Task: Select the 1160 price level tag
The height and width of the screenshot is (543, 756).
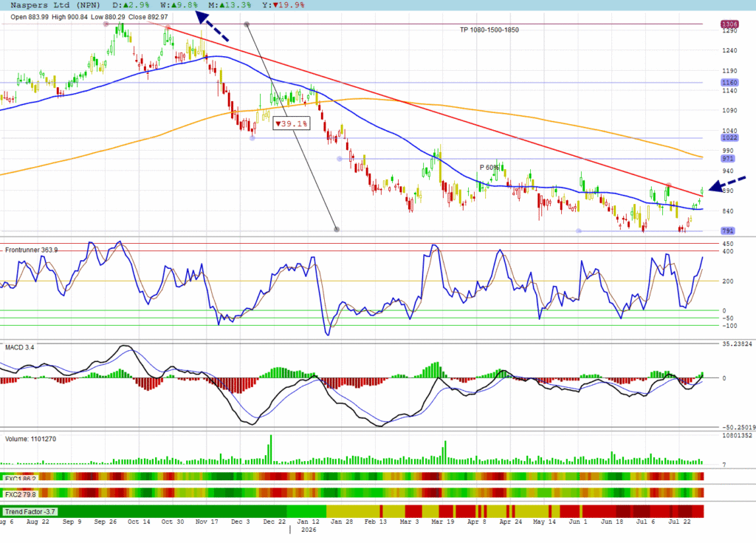Action: point(729,83)
